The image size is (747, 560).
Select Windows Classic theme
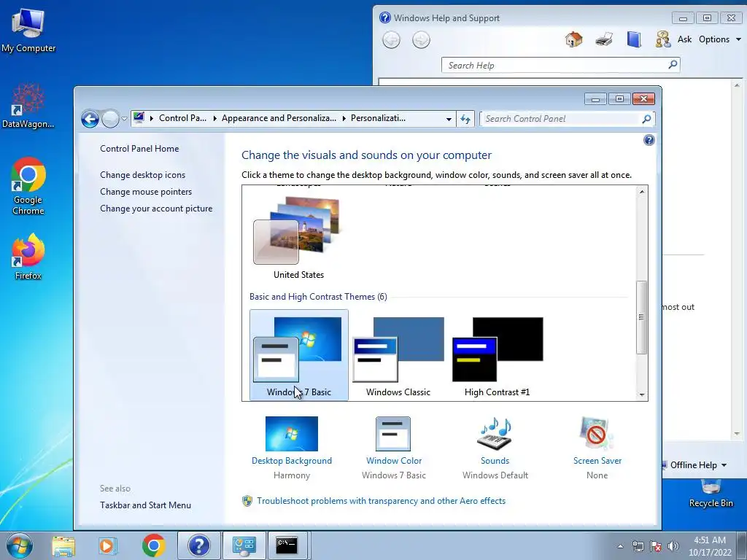click(x=398, y=355)
